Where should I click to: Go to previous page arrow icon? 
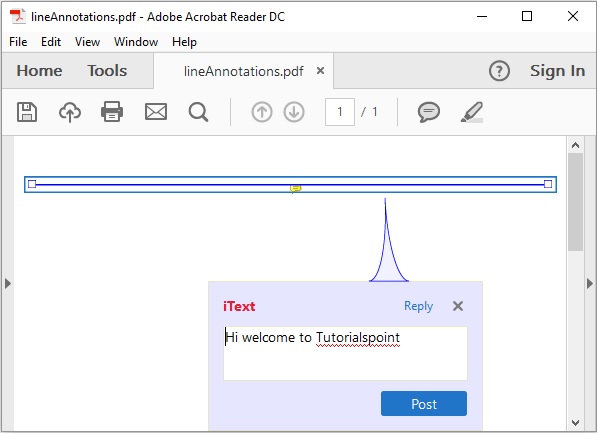coord(262,112)
